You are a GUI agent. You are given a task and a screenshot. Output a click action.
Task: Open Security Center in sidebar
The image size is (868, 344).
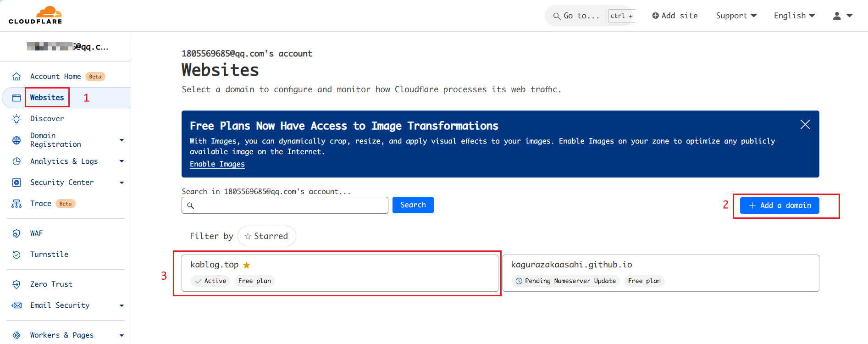(62, 183)
